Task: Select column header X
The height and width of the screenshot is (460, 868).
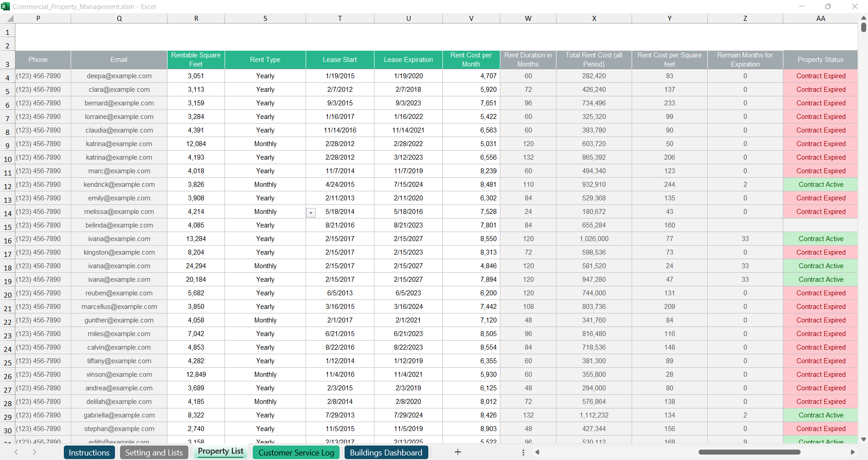Action: [x=594, y=19]
